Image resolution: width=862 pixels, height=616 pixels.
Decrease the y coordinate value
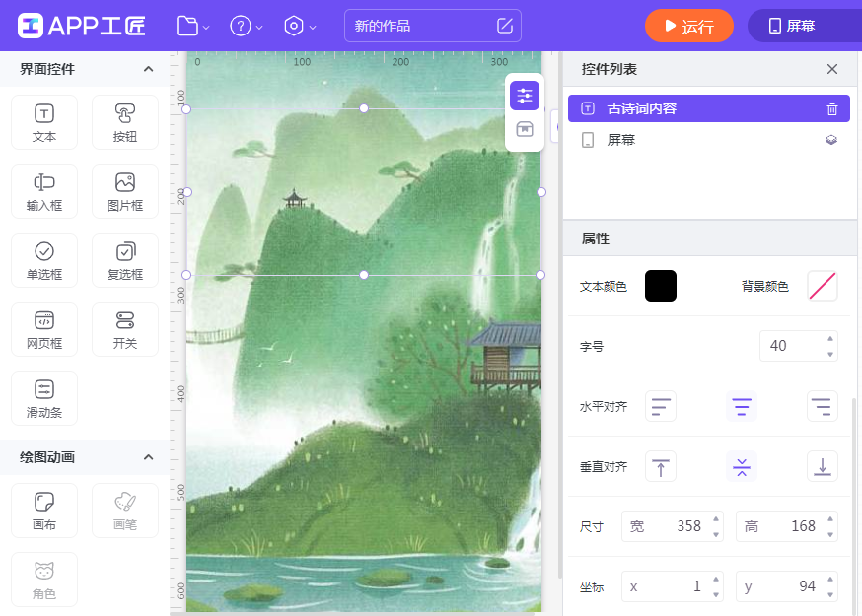click(x=830, y=594)
